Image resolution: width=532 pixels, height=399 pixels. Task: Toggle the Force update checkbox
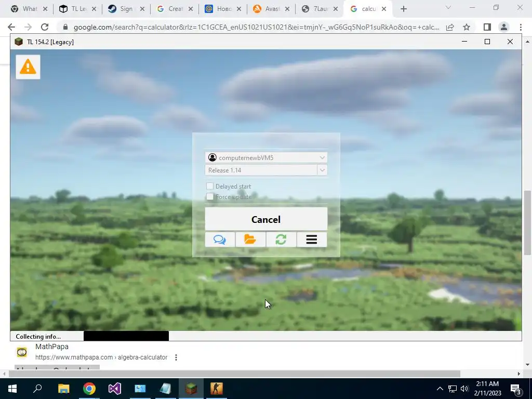point(210,197)
